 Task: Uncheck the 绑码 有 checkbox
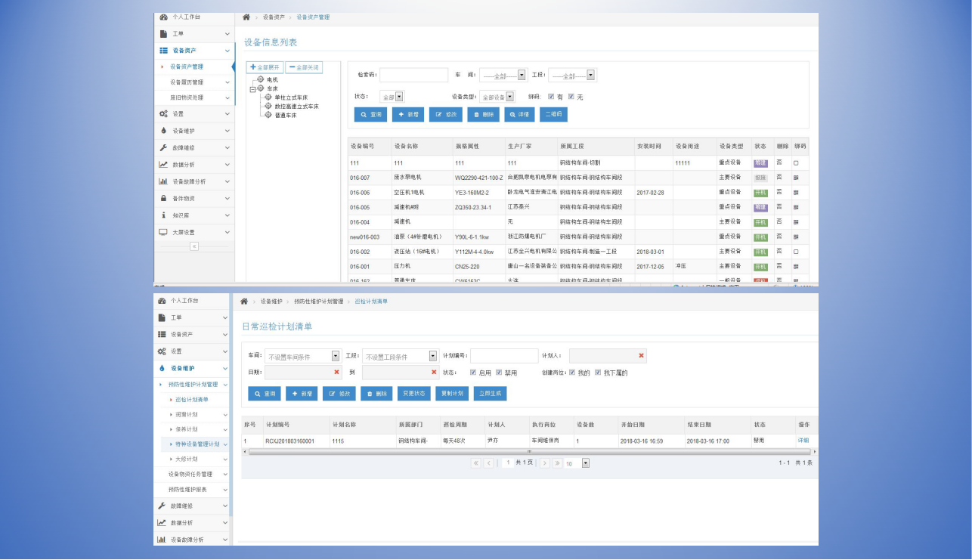[551, 97]
